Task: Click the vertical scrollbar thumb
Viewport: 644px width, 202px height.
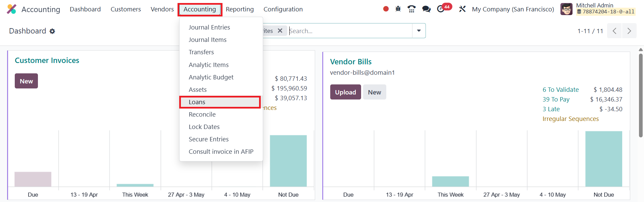Action: pyautogui.click(x=641, y=95)
